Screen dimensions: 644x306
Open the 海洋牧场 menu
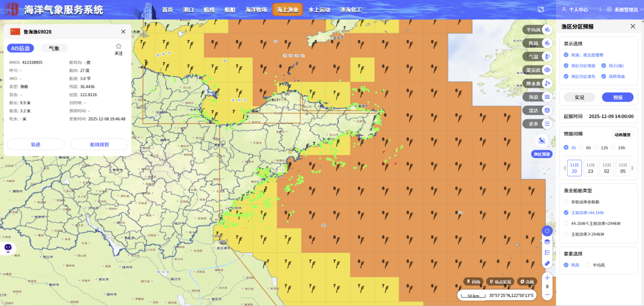(x=256, y=10)
